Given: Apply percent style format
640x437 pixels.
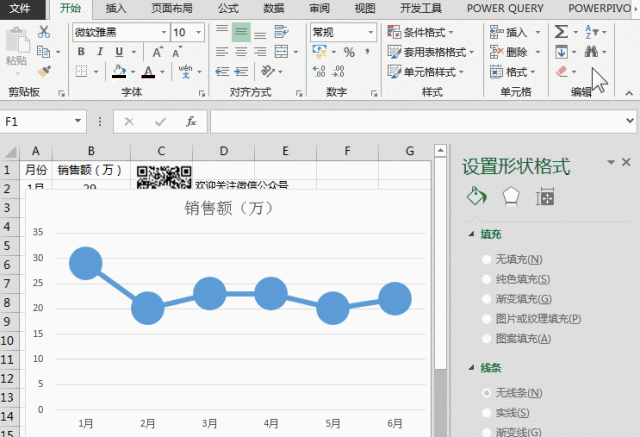Looking at the screenshot, I should [349, 52].
